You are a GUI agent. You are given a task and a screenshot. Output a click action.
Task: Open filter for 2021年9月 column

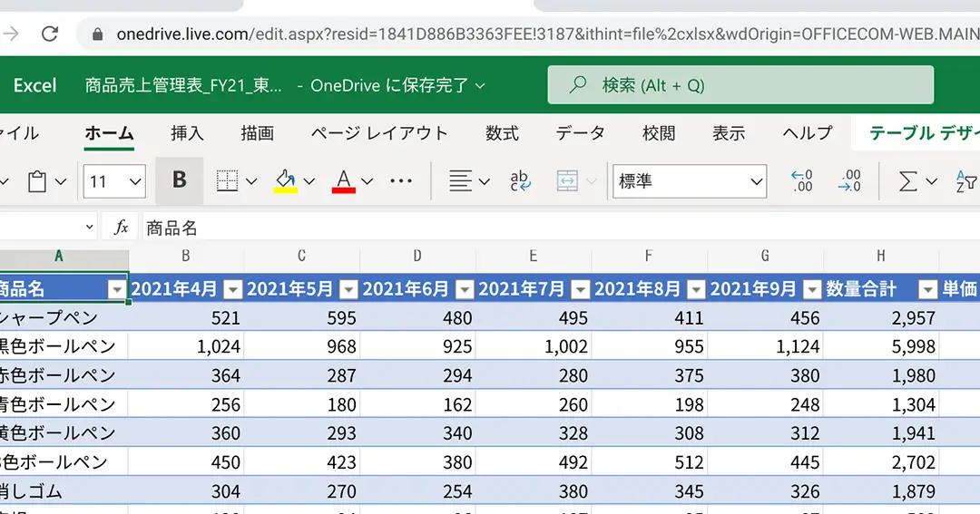[x=812, y=289]
